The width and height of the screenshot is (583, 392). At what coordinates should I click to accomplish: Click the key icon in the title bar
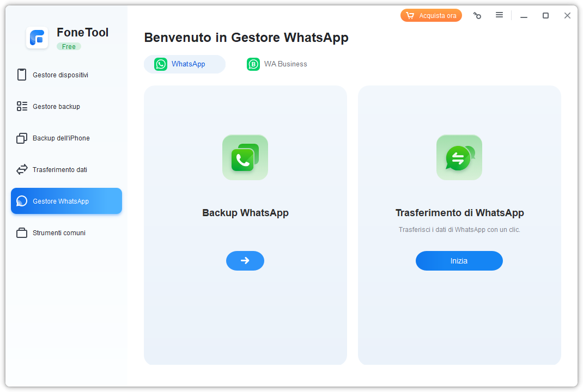pos(477,16)
